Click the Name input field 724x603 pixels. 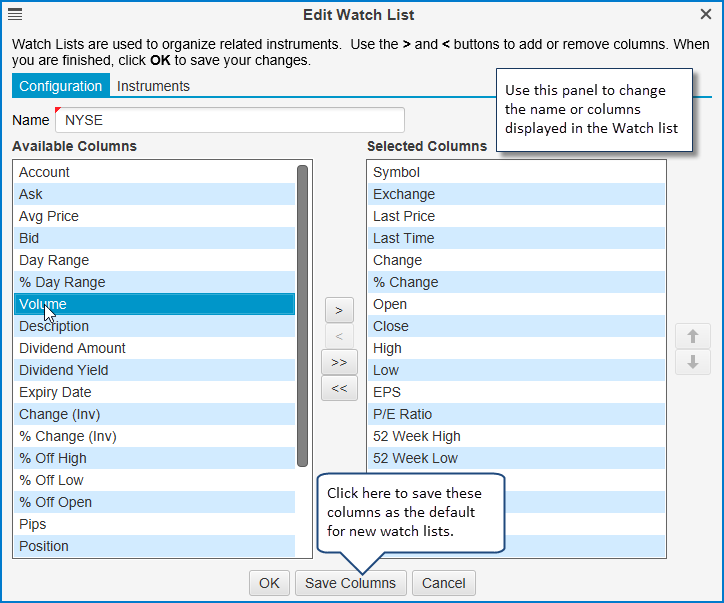(230, 120)
